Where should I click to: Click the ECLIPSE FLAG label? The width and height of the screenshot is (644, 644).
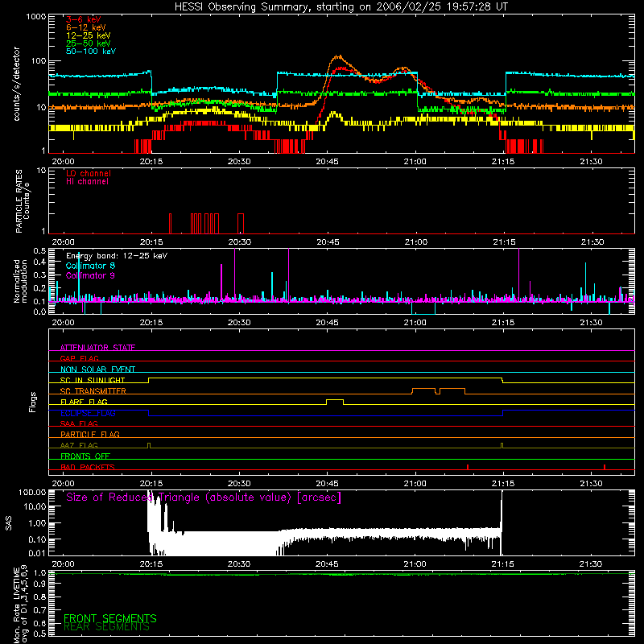point(88,413)
